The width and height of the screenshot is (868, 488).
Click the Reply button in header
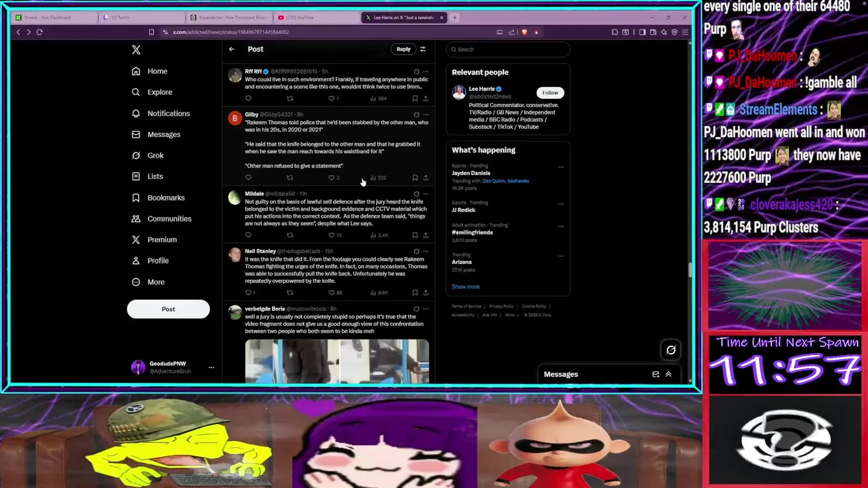coord(403,49)
